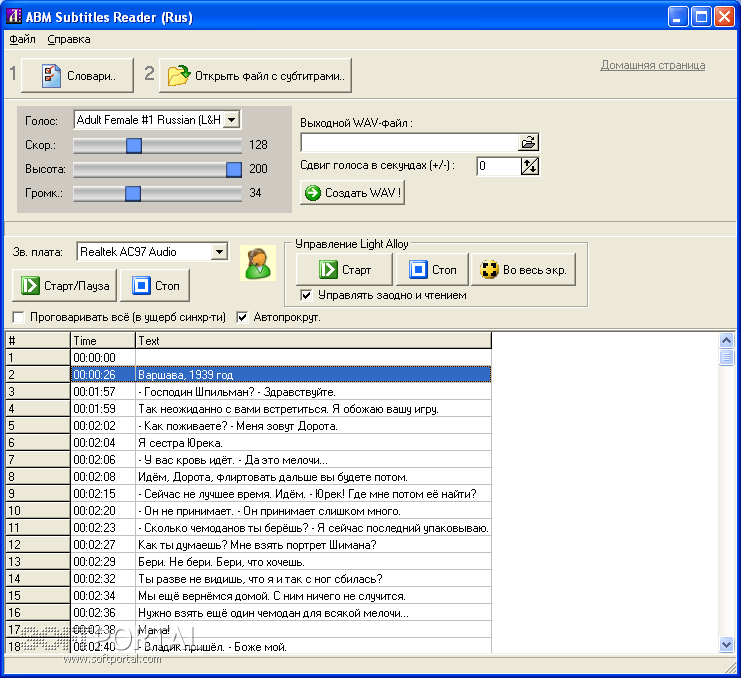The width and height of the screenshot is (741, 678).
Task: Click the Скор. speed slider thumb
Action: [x=134, y=146]
